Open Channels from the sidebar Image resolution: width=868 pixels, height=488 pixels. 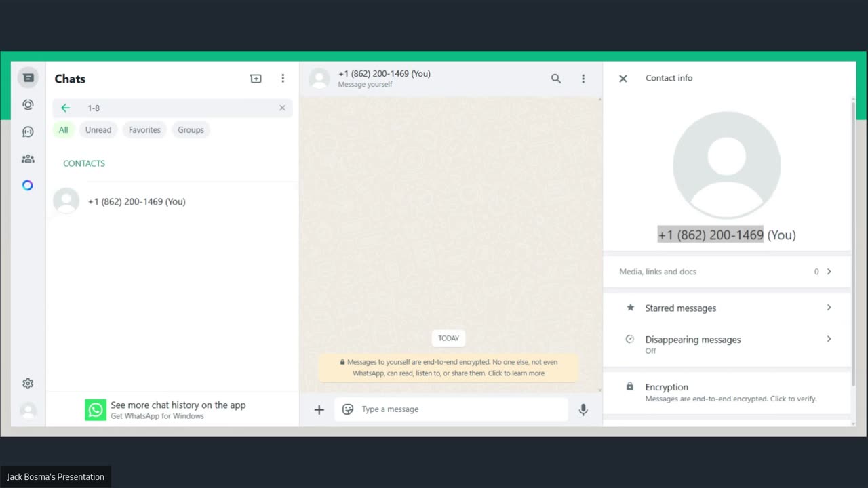click(28, 131)
